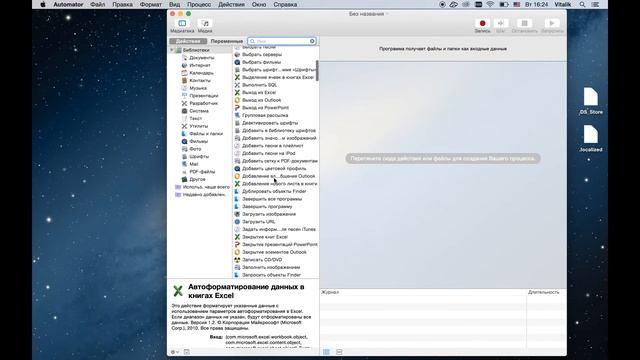This screenshot has height=360, width=640.
Task: Select the Другое category
Action: (x=197, y=179)
